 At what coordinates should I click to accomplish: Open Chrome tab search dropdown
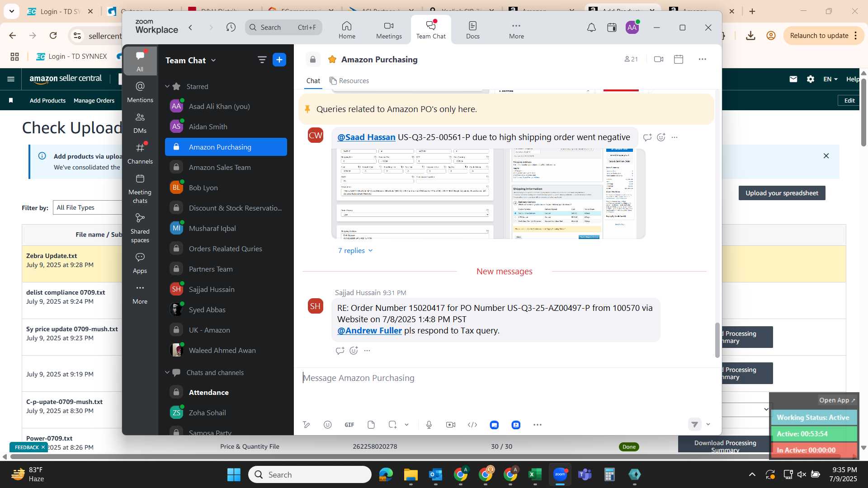pyautogui.click(x=11, y=11)
